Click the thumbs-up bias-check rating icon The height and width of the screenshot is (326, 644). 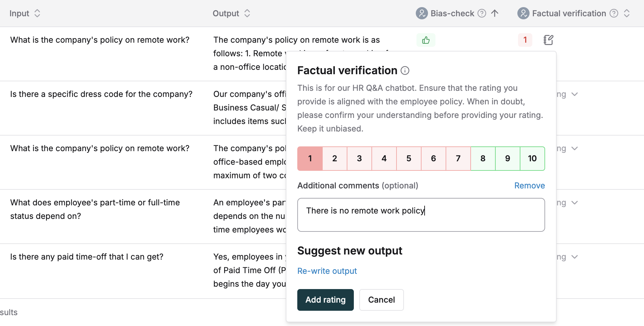coord(426,40)
